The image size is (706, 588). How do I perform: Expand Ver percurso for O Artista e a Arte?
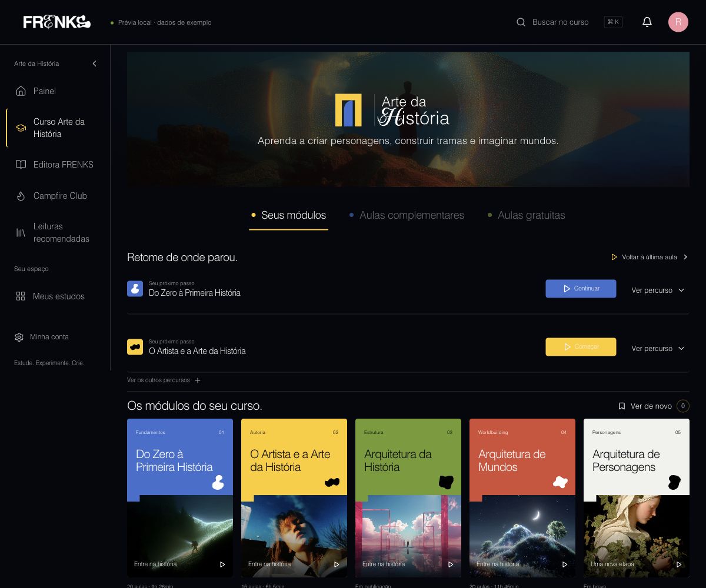click(x=658, y=349)
